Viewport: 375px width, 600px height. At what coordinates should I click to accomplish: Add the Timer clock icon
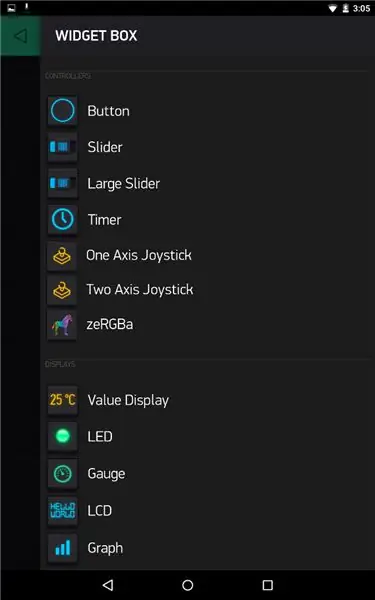(x=62, y=220)
